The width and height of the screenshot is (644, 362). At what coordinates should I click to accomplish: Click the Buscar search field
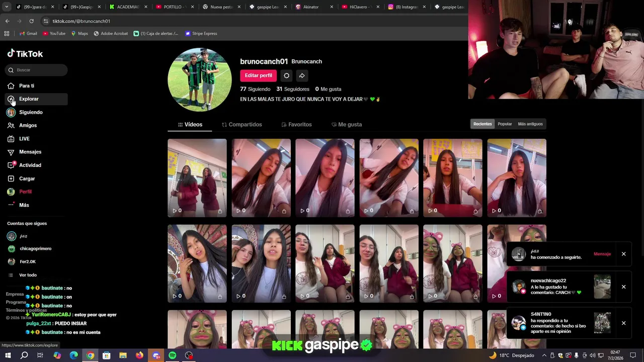click(x=37, y=70)
